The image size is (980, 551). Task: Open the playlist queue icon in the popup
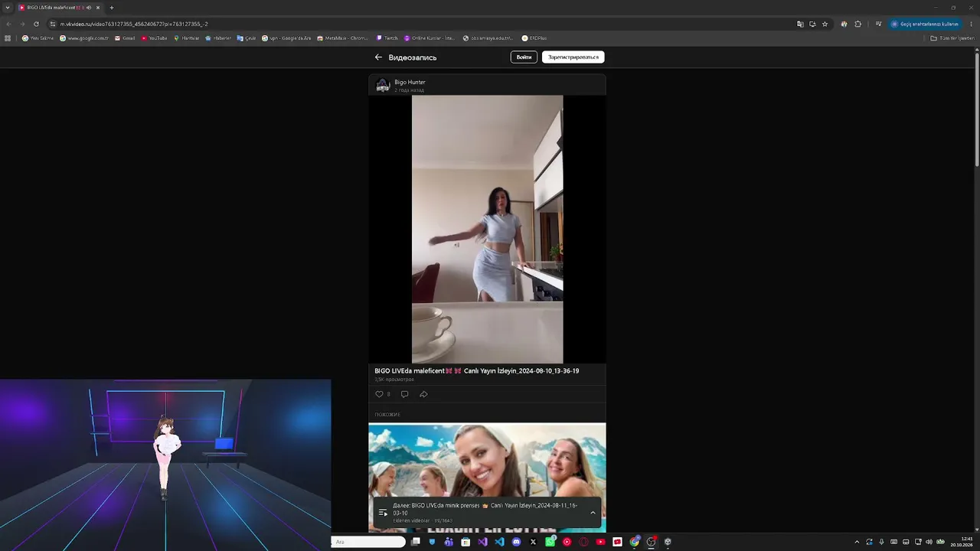pyautogui.click(x=383, y=513)
